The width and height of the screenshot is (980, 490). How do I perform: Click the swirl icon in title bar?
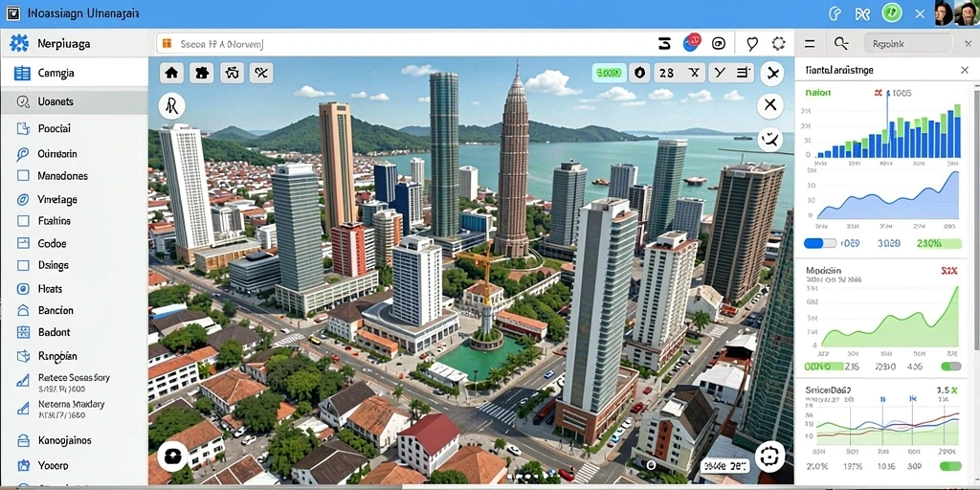point(834,13)
